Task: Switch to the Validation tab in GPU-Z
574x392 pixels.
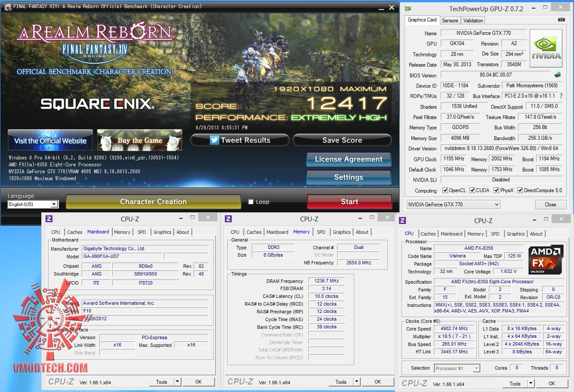Action: pyautogui.click(x=473, y=21)
